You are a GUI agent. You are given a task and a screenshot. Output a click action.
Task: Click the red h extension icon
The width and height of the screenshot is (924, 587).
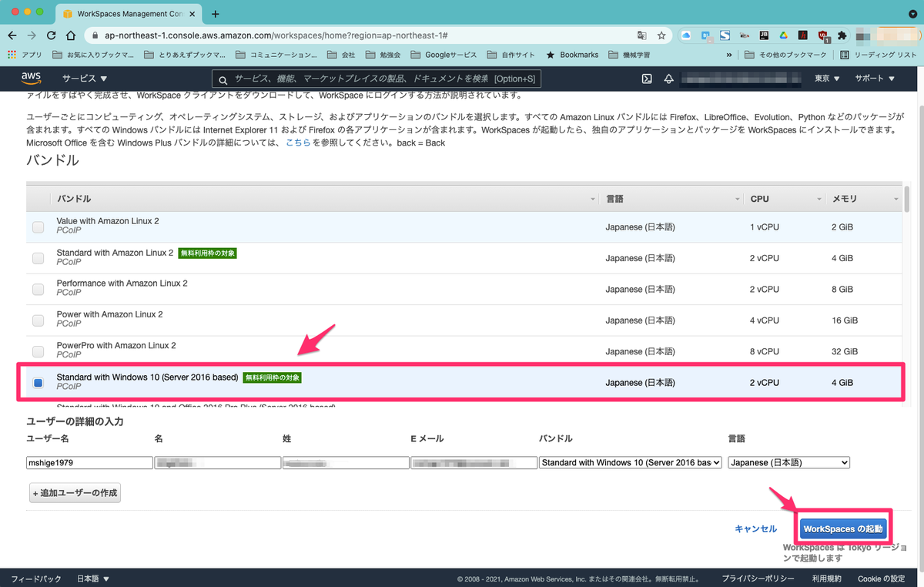pyautogui.click(x=802, y=35)
